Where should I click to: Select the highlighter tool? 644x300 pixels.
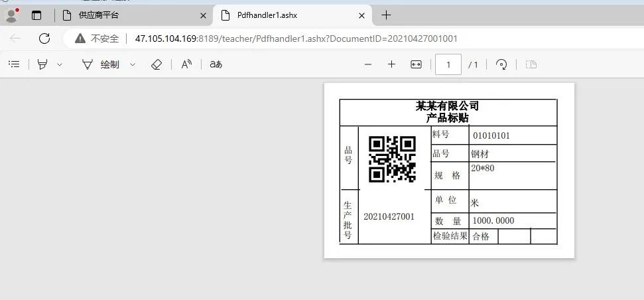[43, 64]
